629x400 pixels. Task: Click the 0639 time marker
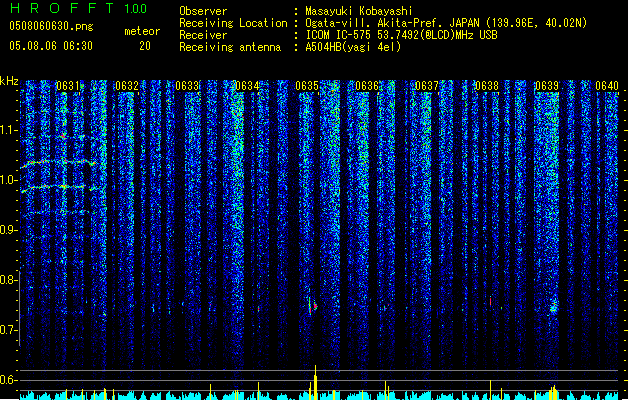[x=547, y=86]
